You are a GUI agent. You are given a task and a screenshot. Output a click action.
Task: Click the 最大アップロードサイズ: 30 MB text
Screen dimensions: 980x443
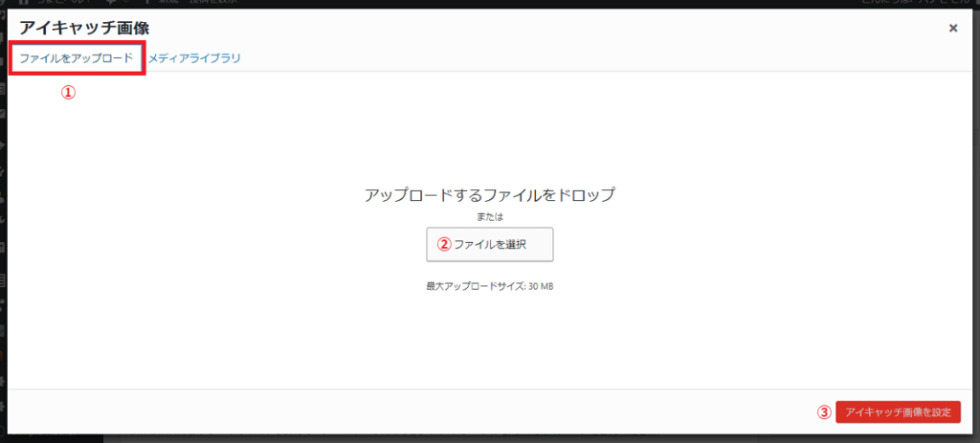(490, 287)
